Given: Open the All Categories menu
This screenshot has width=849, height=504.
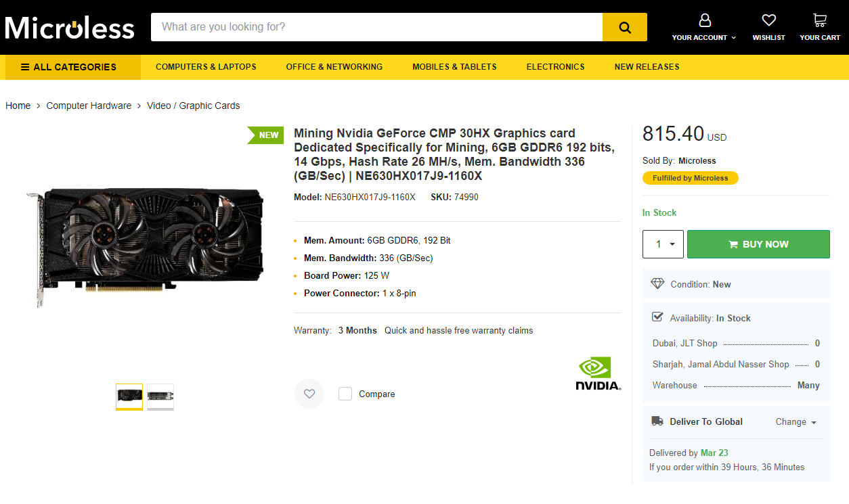Looking at the screenshot, I should click(x=73, y=67).
